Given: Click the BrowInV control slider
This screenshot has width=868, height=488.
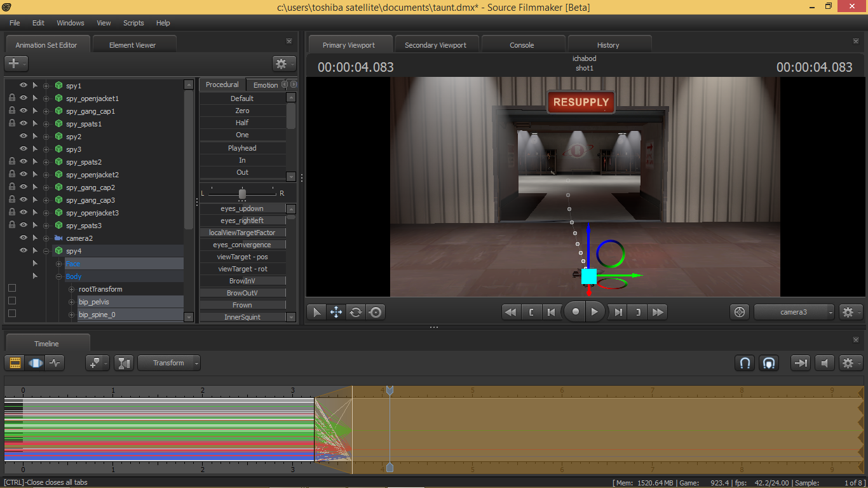Looking at the screenshot, I should [242, 281].
